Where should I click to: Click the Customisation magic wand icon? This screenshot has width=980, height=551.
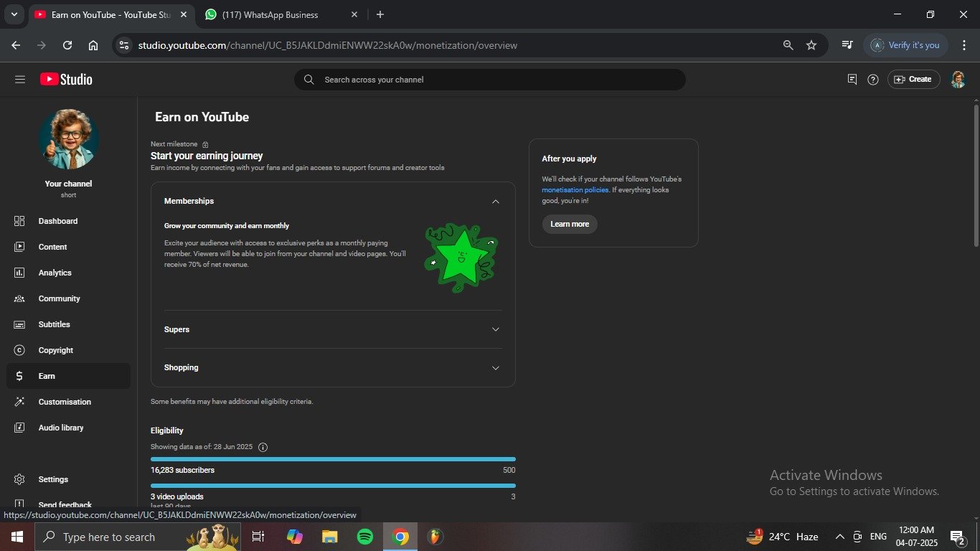[19, 402]
